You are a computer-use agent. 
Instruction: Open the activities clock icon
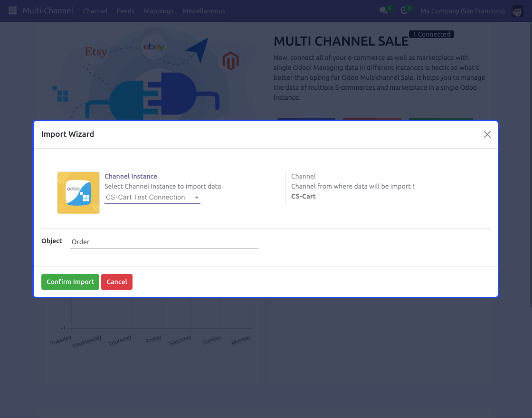coord(404,10)
